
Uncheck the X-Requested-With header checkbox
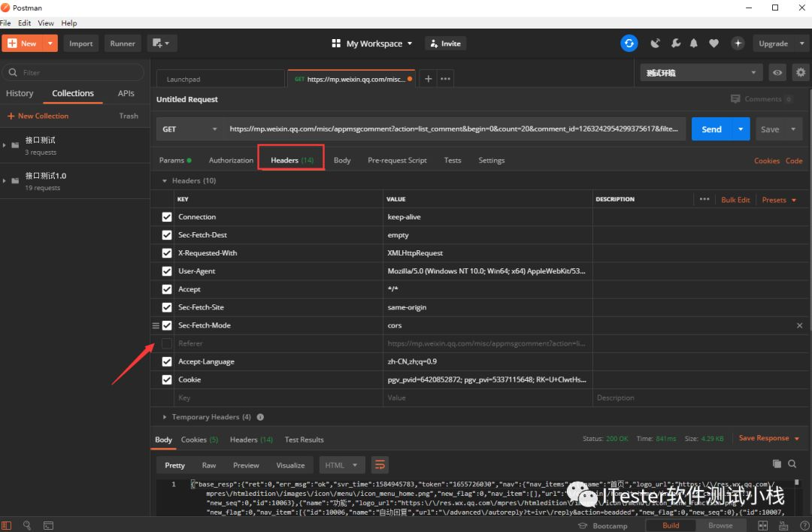coord(167,253)
